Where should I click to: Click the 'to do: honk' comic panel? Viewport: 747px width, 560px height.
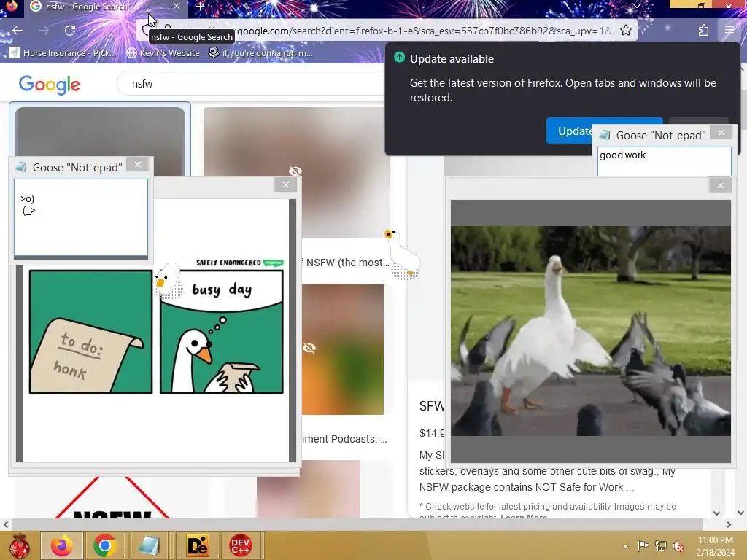tap(90, 332)
